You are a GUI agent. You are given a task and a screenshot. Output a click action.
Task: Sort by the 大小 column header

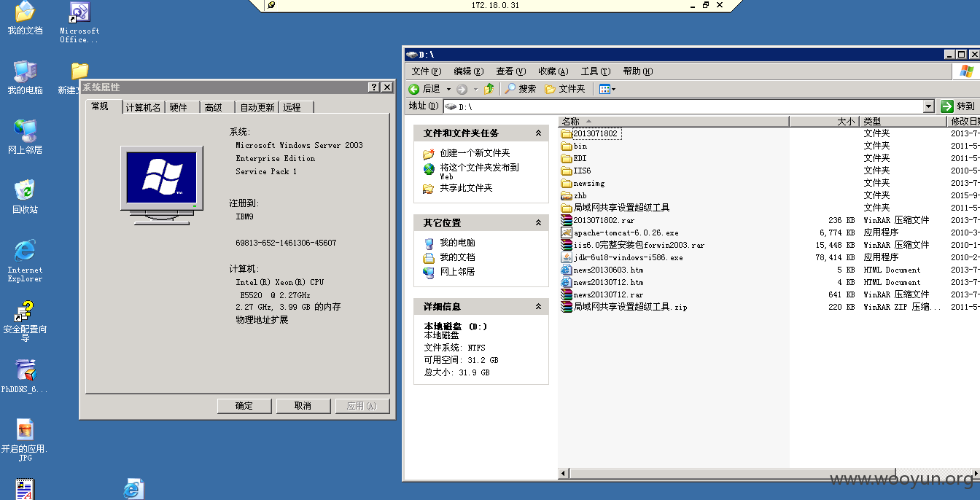[824, 121]
